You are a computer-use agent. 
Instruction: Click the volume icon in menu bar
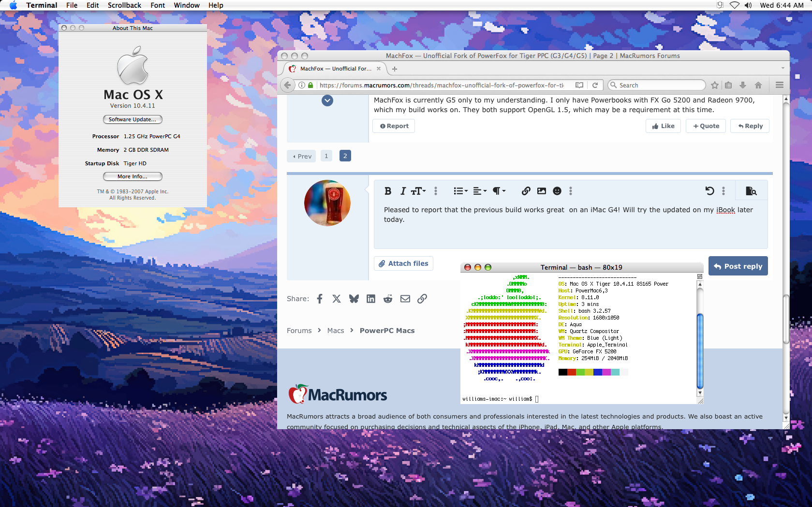point(748,5)
